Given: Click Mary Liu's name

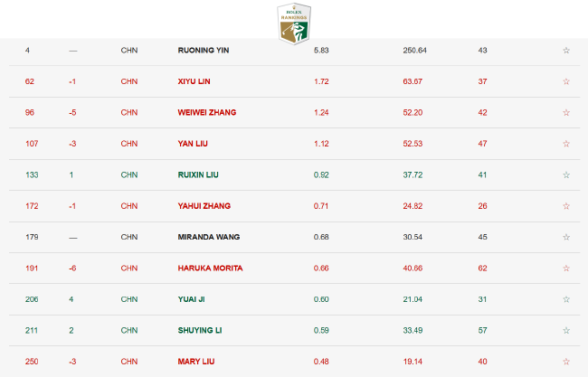Looking at the screenshot, I should click(196, 362).
